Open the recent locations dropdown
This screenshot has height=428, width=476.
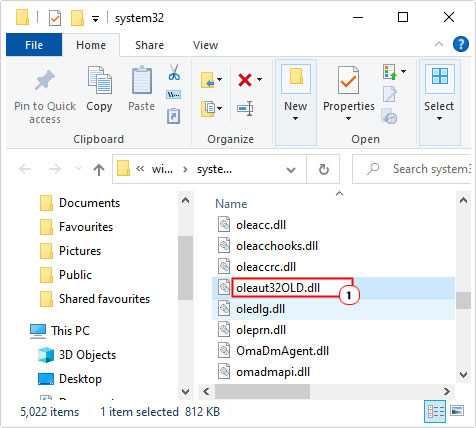click(78, 168)
